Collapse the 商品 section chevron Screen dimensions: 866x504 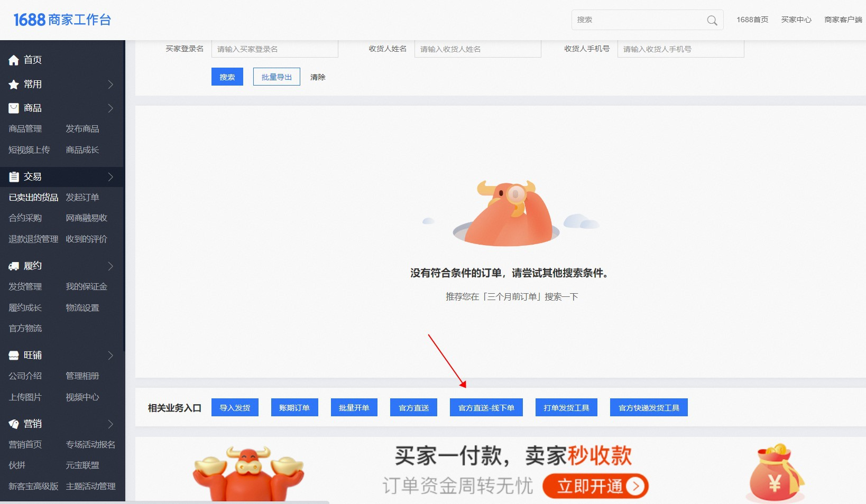click(110, 108)
